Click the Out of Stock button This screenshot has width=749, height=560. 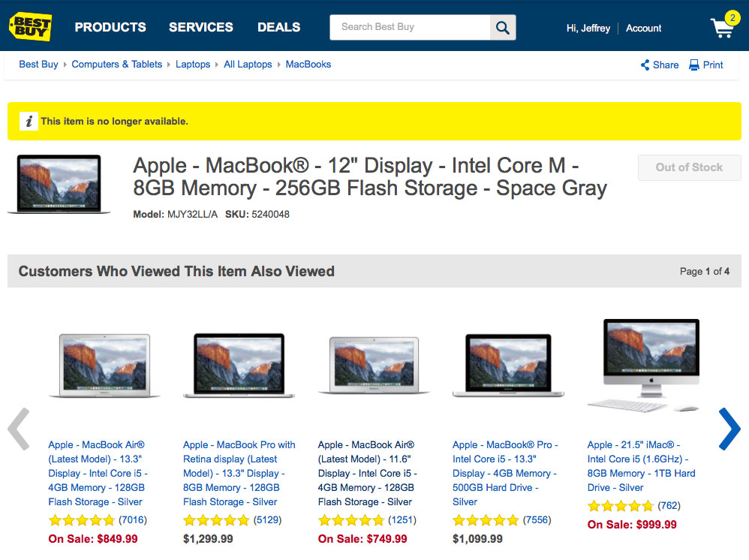point(689,167)
